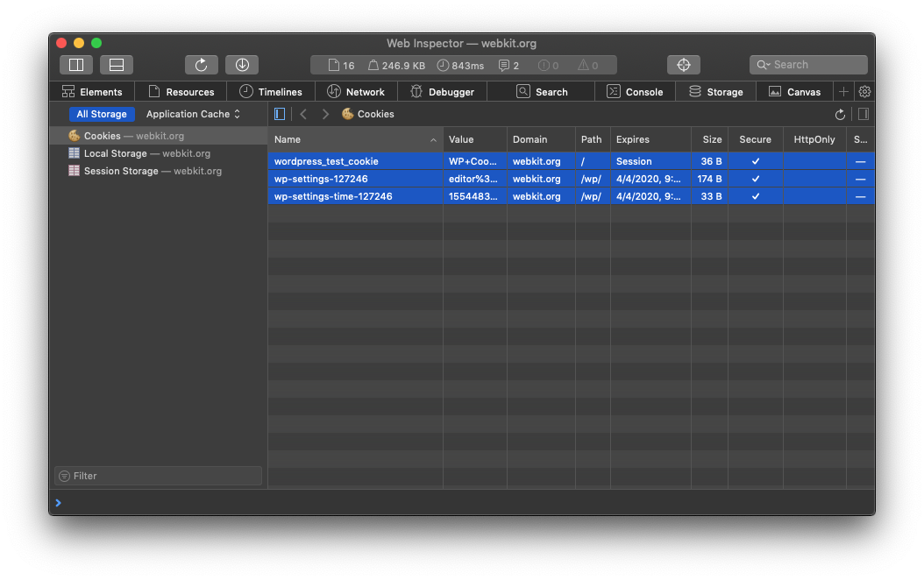The height and width of the screenshot is (580, 924).
Task: Open the Debugger tab
Action: tap(442, 92)
